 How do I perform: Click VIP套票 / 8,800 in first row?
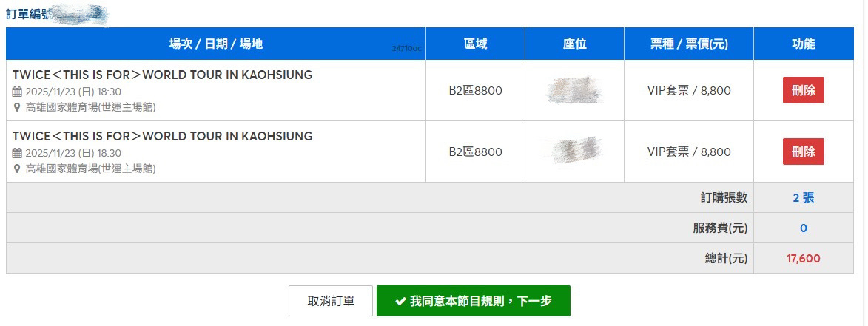pyautogui.click(x=689, y=90)
